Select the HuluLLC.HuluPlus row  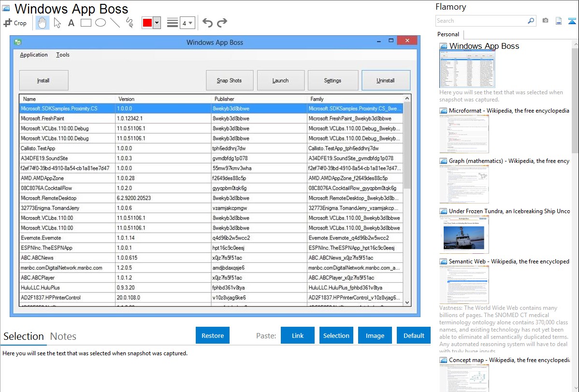click(211, 288)
